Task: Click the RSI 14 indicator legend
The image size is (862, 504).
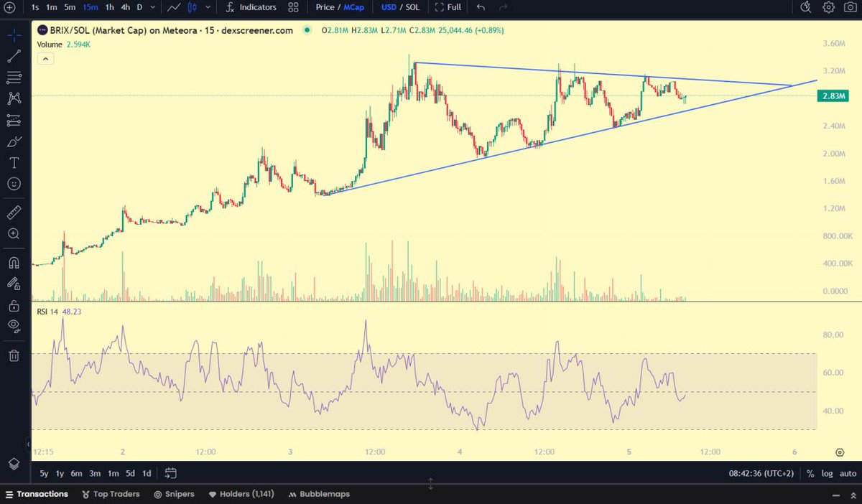Action: 59,312
